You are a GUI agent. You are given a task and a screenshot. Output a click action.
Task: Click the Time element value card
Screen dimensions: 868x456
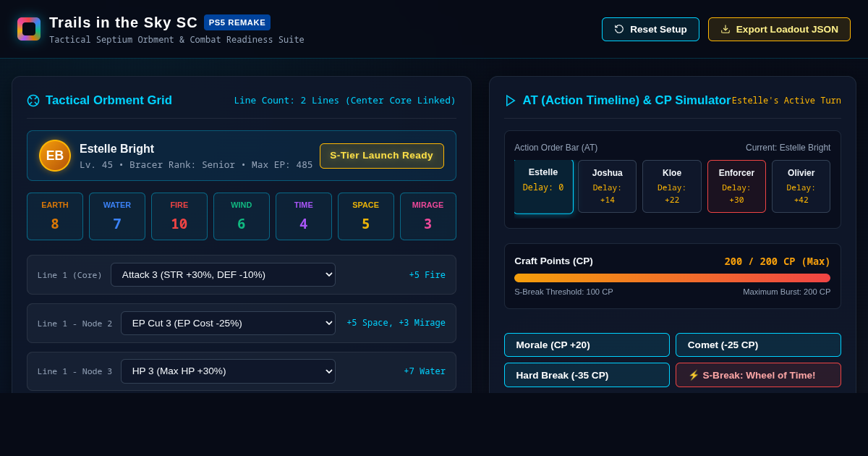[x=304, y=216]
